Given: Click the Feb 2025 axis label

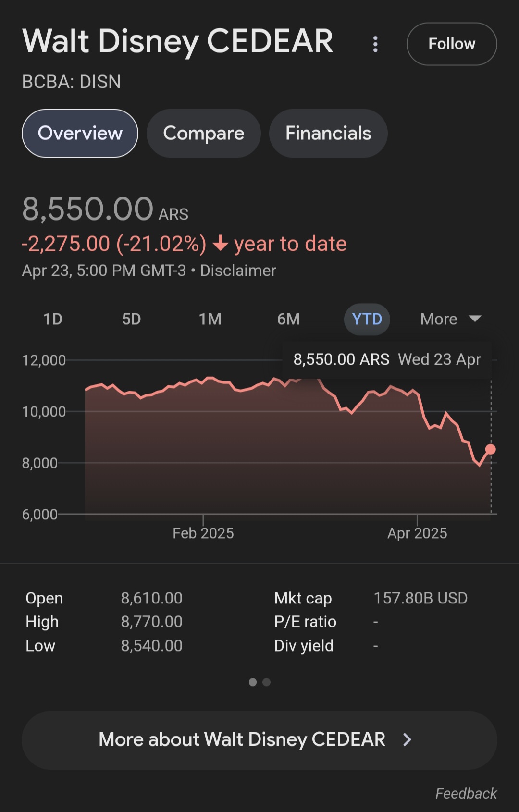Looking at the screenshot, I should click(x=203, y=533).
